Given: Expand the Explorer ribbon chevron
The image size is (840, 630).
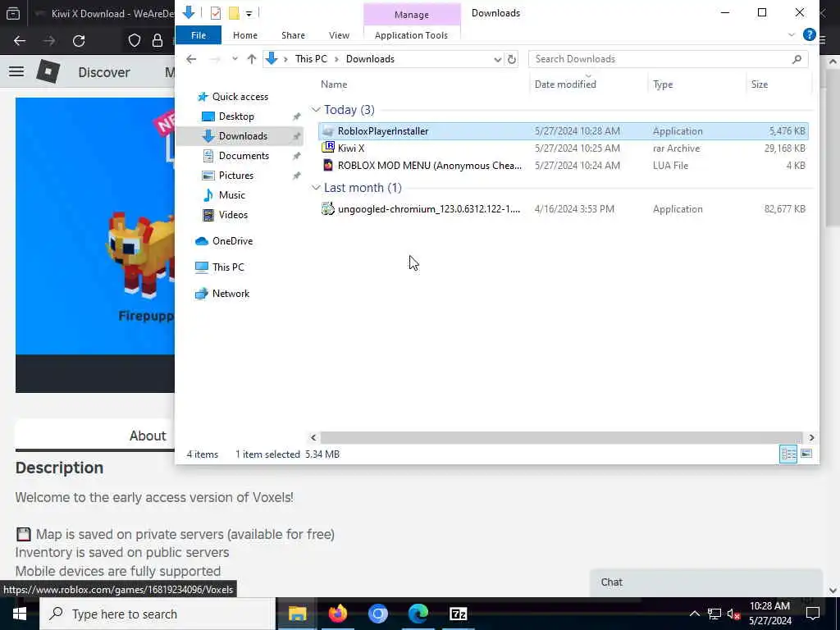Looking at the screenshot, I should (x=792, y=34).
